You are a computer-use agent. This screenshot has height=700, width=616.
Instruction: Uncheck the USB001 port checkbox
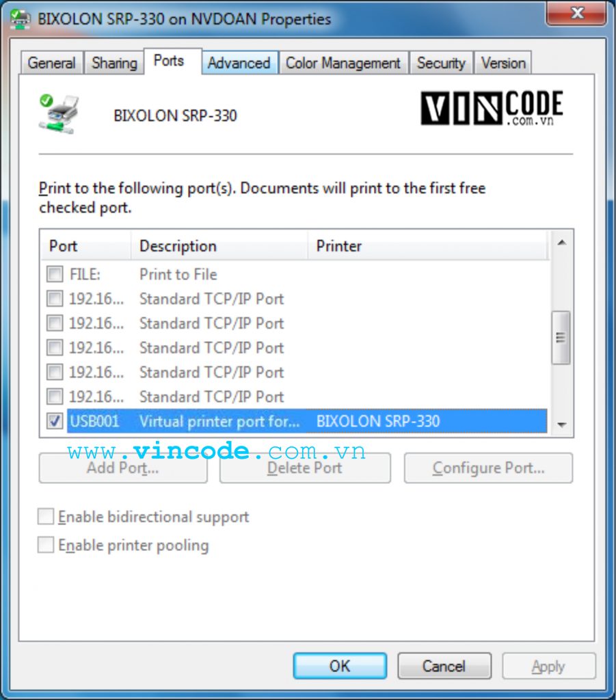[x=55, y=420]
